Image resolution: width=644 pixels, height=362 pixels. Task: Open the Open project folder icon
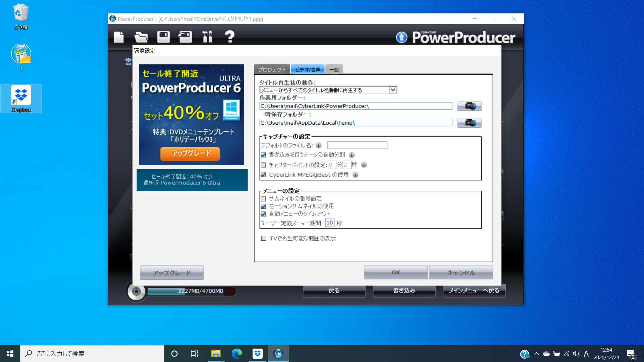click(141, 37)
